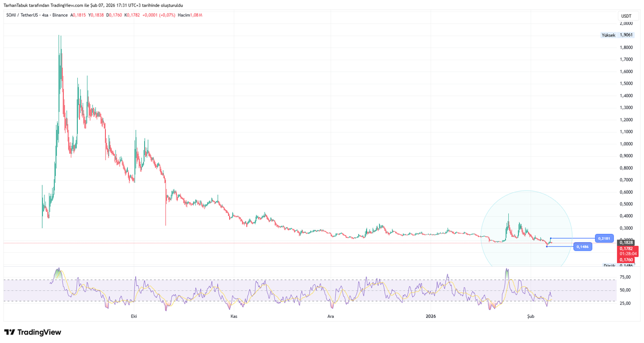Click the 0,7000 price axis tick
Viewport: 644px width, 343px height.
[x=626, y=180]
